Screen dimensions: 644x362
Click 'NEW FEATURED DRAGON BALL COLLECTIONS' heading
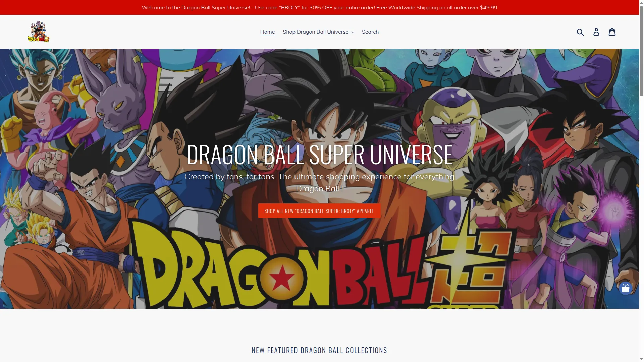pos(319,350)
